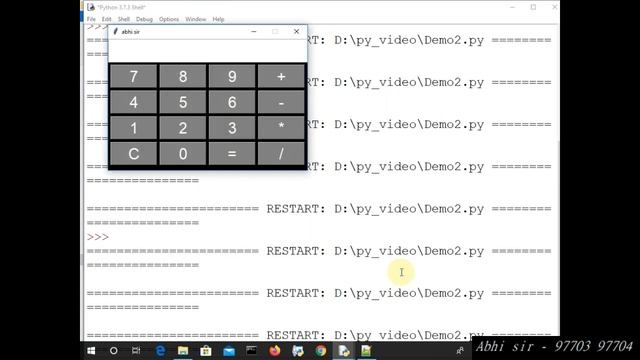Open the Options menu
640x360 pixels.
[x=169, y=19]
